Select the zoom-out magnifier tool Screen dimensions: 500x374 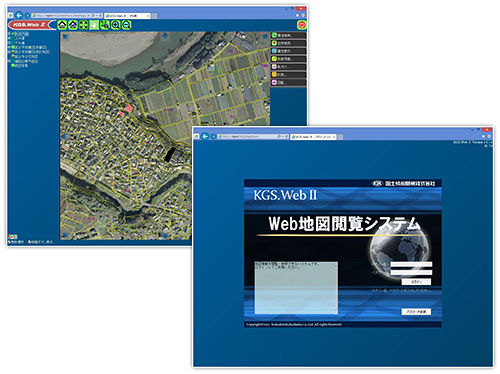coord(126,25)
